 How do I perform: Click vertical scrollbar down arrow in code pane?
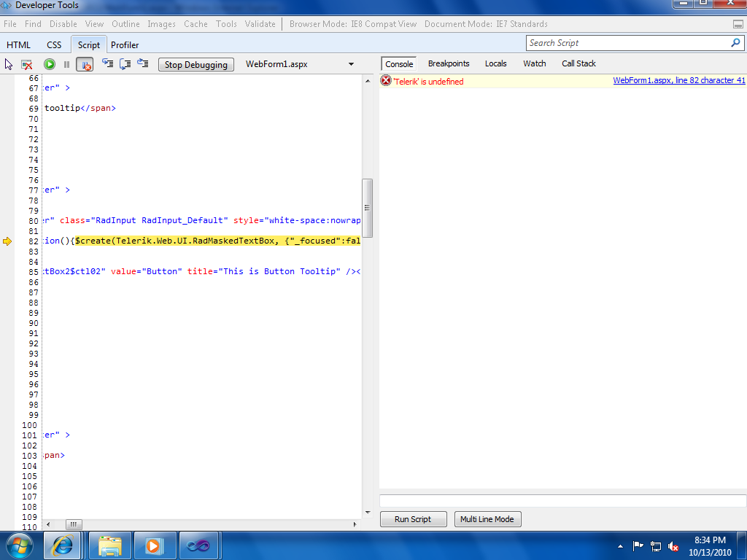368,513
